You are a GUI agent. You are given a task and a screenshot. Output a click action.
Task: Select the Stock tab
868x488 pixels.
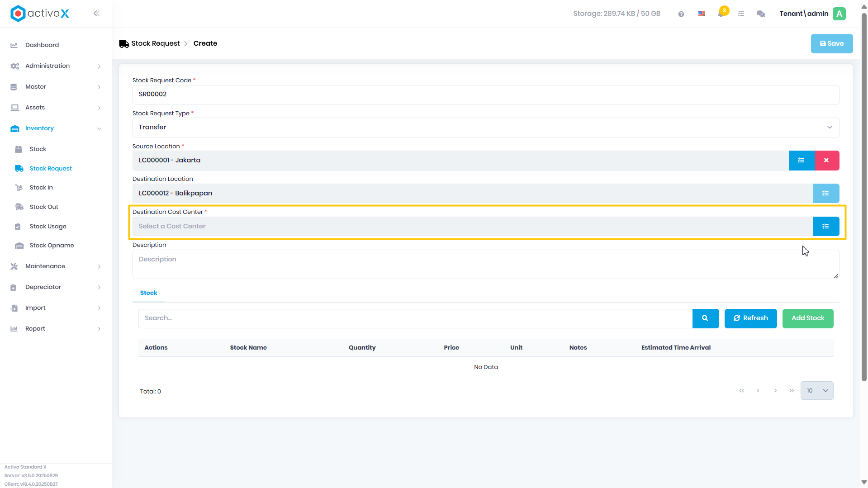tap(149, 293)
